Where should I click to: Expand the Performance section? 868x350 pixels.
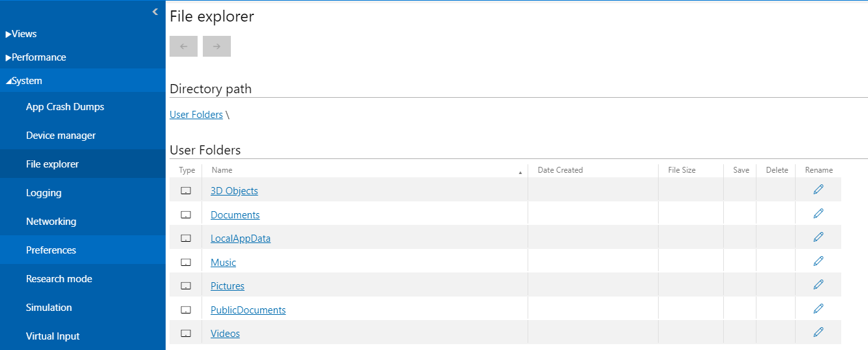(x=36, y=57)
